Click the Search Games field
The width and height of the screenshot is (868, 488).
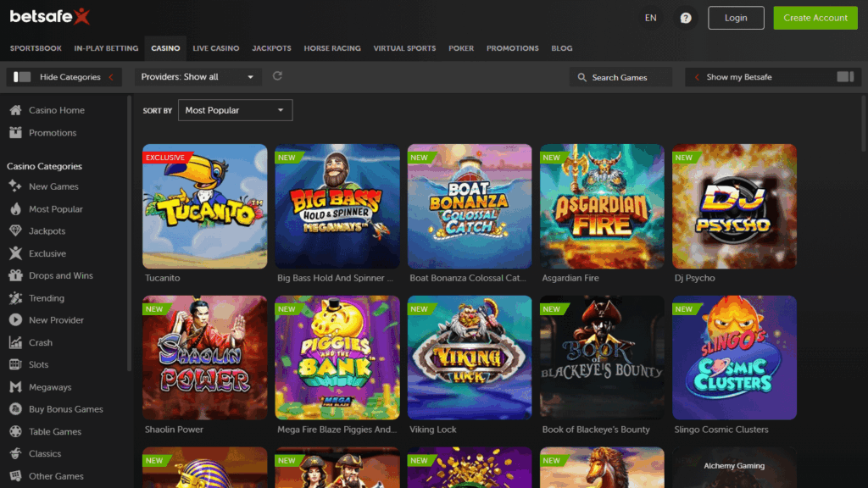(620, 77)
